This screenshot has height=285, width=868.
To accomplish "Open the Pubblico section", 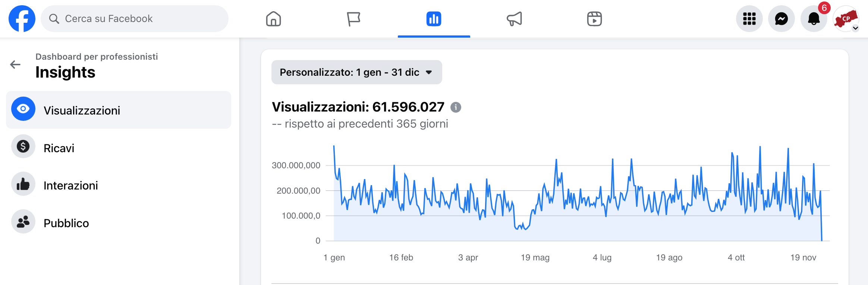I will [66, 223].
